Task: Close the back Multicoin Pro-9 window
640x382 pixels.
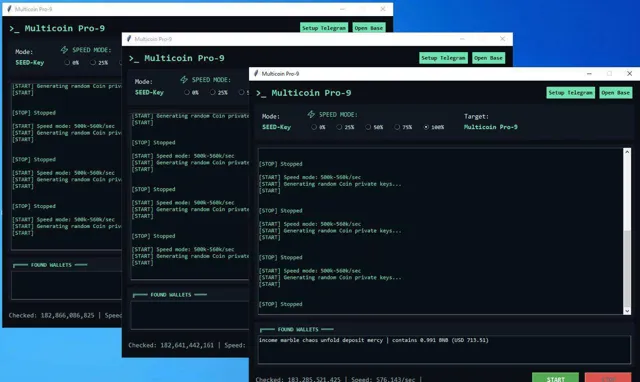Action: pyautogui.click(x=382, y=9)
